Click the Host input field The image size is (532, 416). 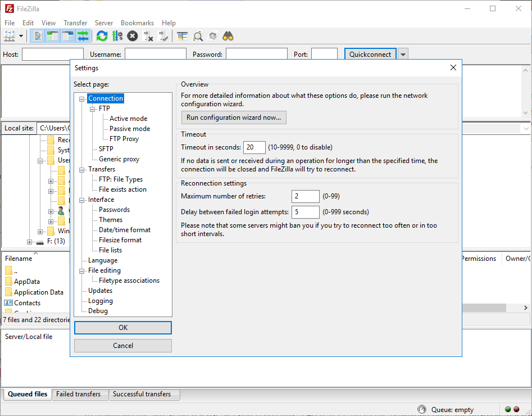(x=53, y=55)
